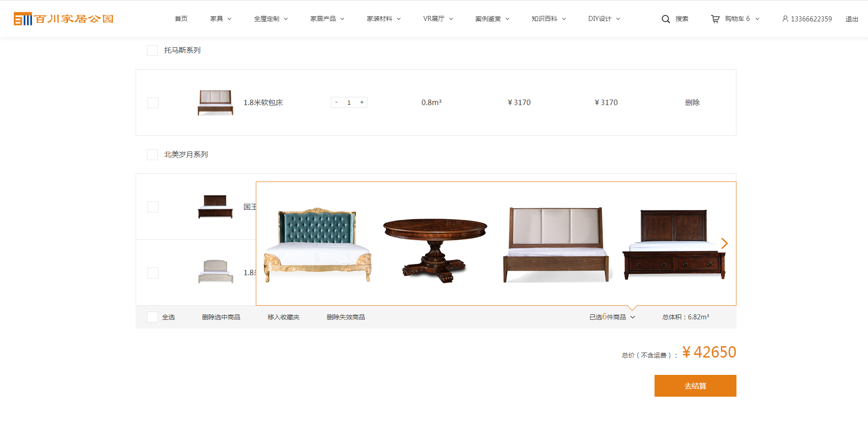Viewport: 868px width, 424px height.
Task: Go to 首页 home page
Action: 181,19
